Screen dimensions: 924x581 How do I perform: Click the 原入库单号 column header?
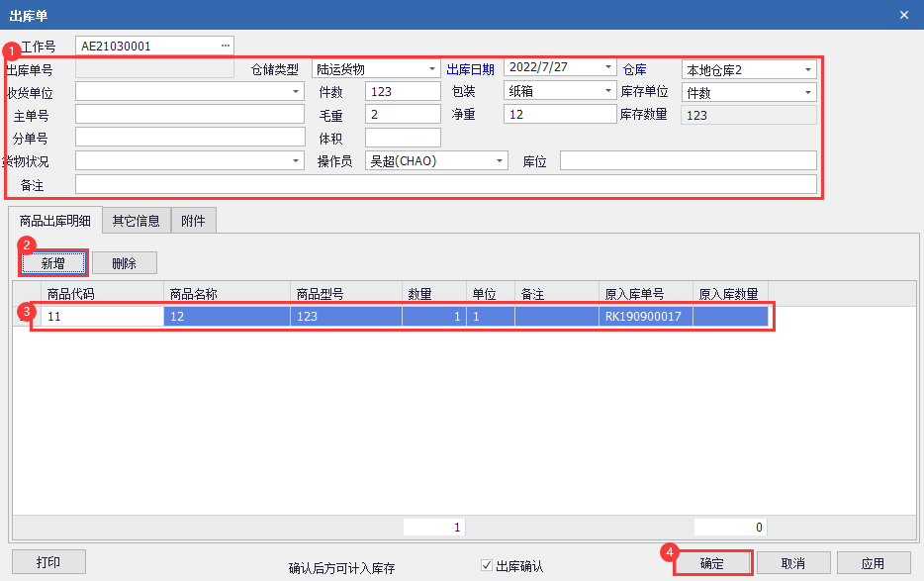point(633,294)
